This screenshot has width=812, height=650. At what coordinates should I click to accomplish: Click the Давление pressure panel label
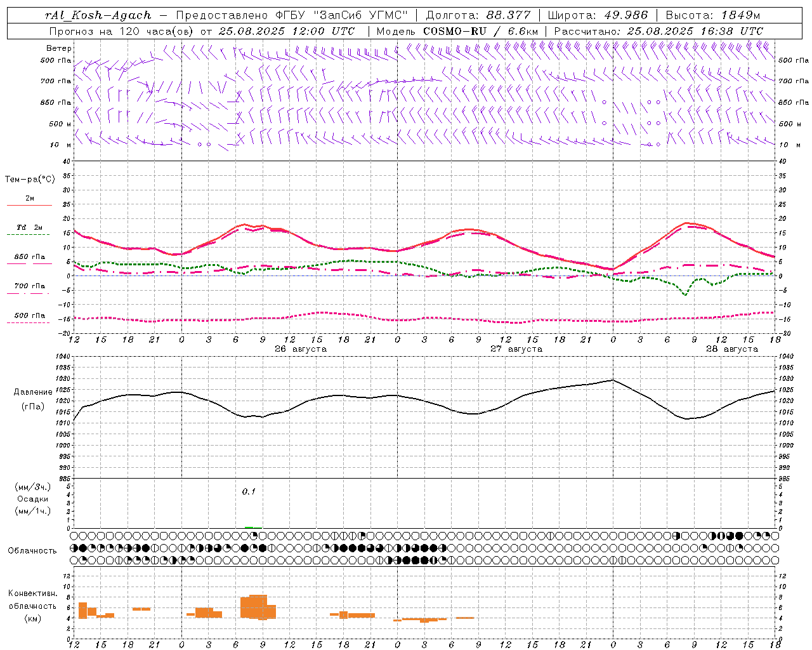coord(33,392)
